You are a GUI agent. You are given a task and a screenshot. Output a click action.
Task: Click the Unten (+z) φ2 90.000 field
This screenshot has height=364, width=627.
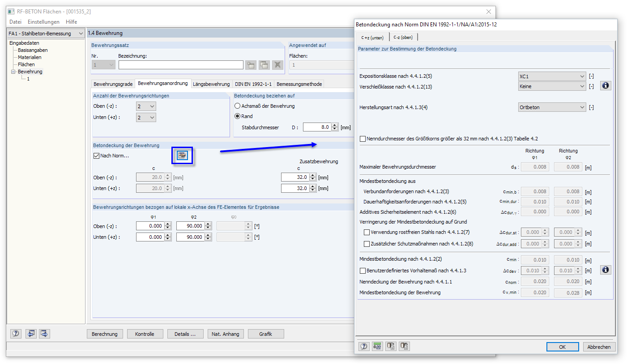coord(191,237)
